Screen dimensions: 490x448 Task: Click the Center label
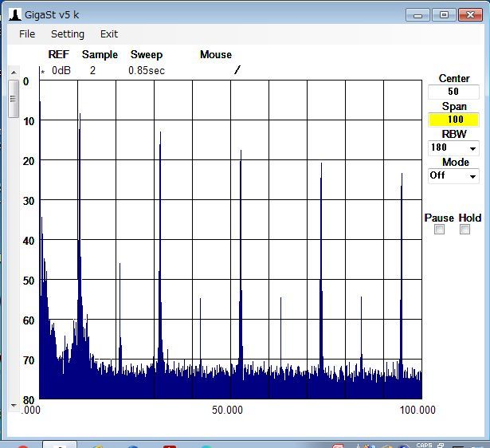pos(454,78)
